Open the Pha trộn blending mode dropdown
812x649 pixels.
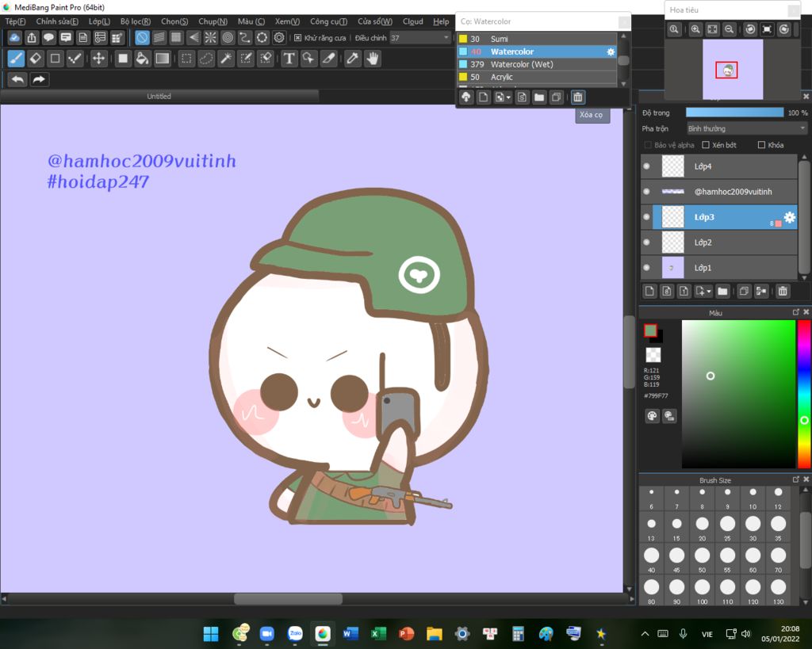tap(746, 128)
